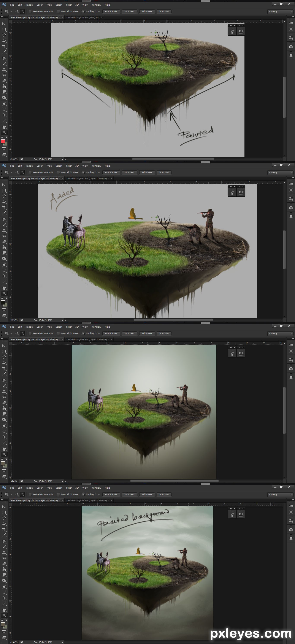Click Actual Pixels button in bottom window

(x=111, y=494)
